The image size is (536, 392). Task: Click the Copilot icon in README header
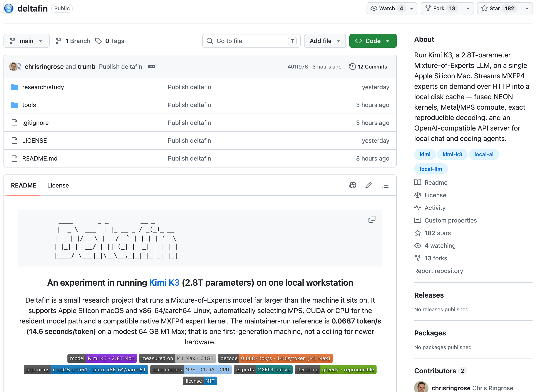click(x=353, y=185)
